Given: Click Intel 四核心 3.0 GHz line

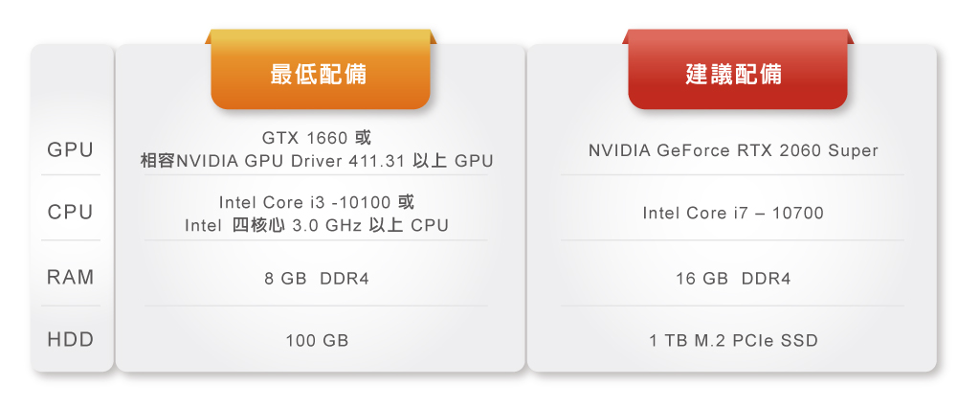Looking at the screenshot, I should 317,226.
